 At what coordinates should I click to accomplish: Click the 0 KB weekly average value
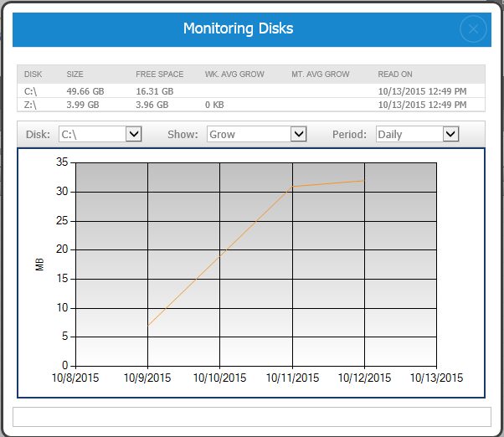tap(214, 105)
